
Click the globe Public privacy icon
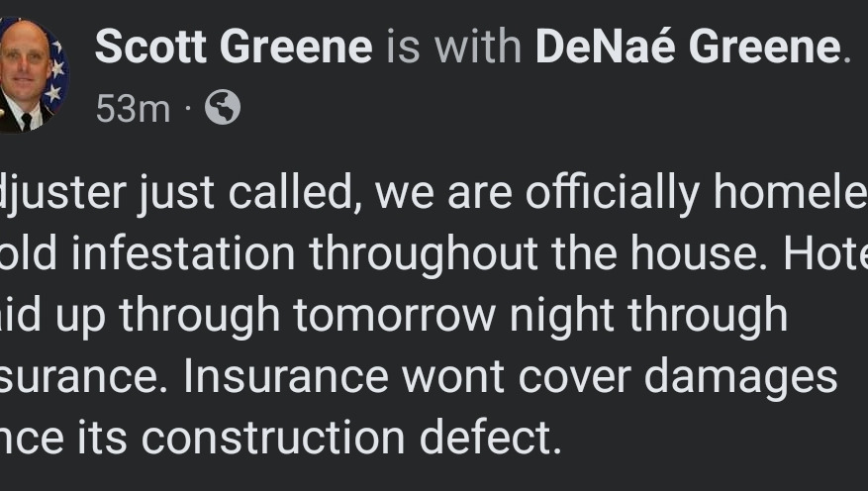click(222, 107)
